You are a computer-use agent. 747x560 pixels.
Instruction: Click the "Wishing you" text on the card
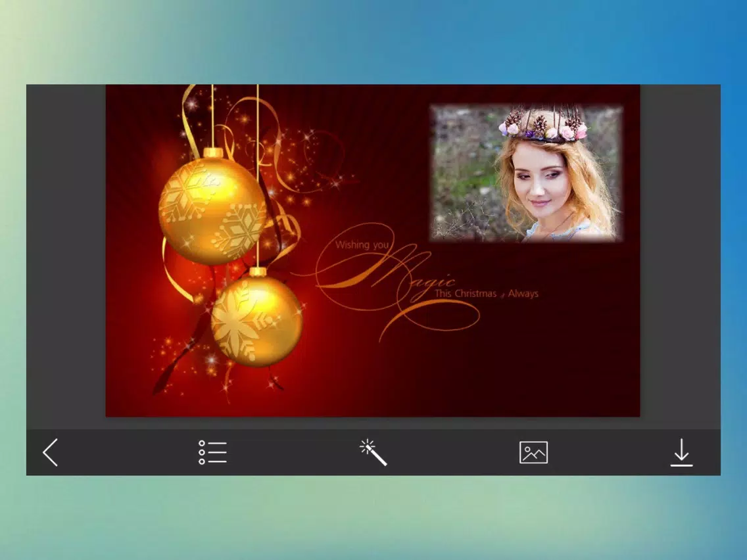(362, 245)
